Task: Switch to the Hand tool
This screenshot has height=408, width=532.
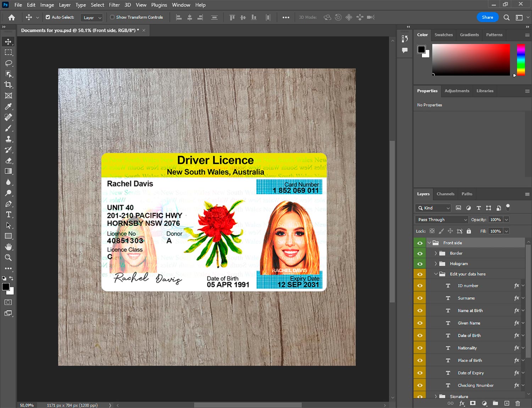Action: coord(8,247)
